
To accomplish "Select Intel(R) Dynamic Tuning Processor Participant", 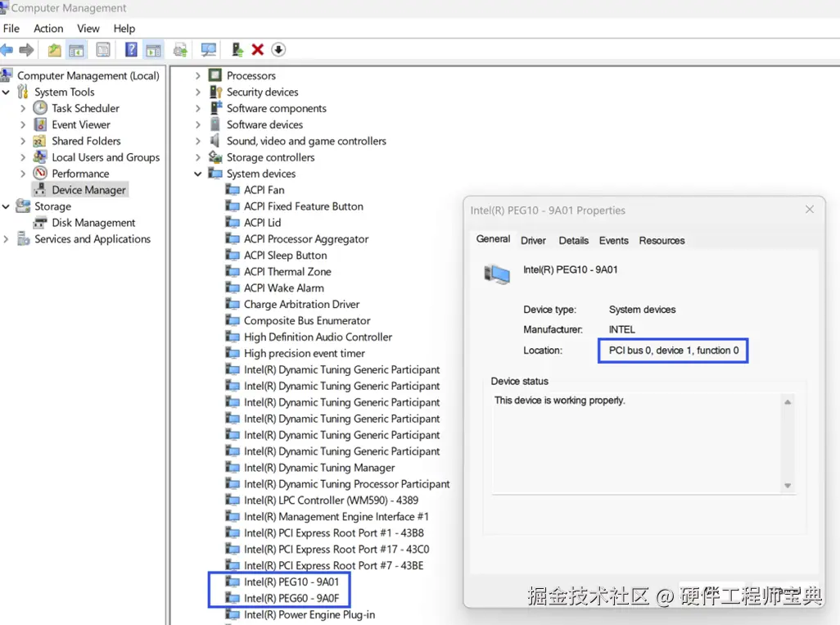I will (x=346, y=484).
